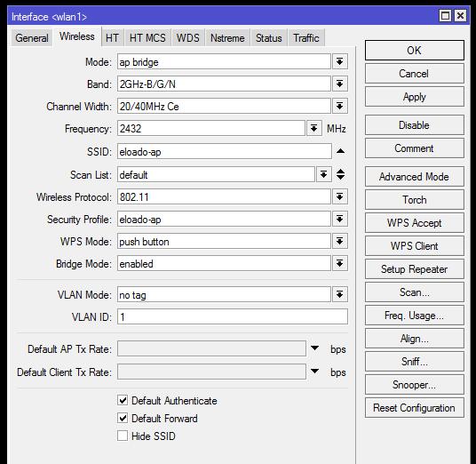Click the Band field showing 2GHz-B/G/N
Screen dimensions: 476x464
click(x=224, y=84)
